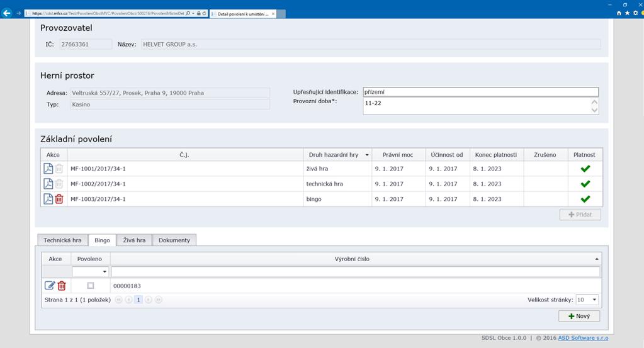644x348 pixels.
Task: Click the Účinnost od column header
Action: click(447, 155)
